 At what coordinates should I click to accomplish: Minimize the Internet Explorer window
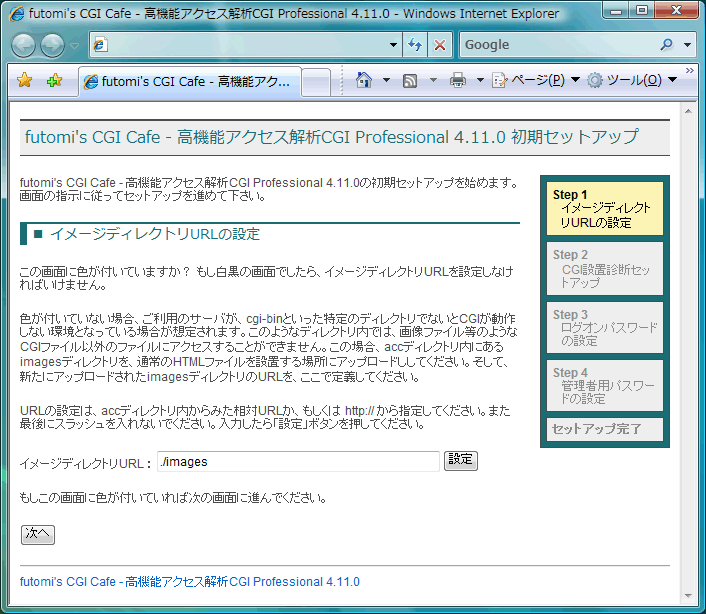click(x=615, y=10)
